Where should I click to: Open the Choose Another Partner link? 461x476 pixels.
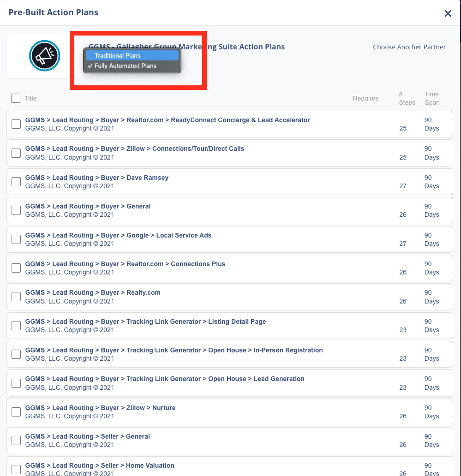pyautogui.click(x=409, y=47)
